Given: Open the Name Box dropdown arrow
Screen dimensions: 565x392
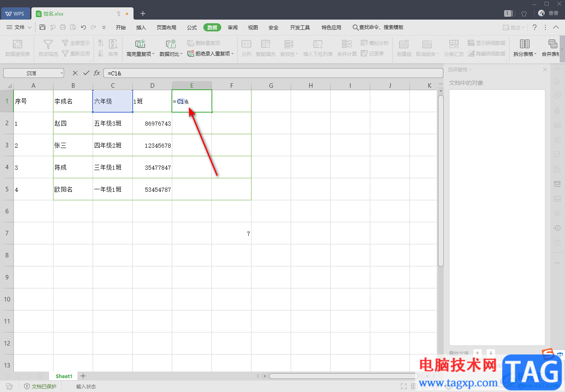Looking at the screenshot, I should tap(62, 73).
